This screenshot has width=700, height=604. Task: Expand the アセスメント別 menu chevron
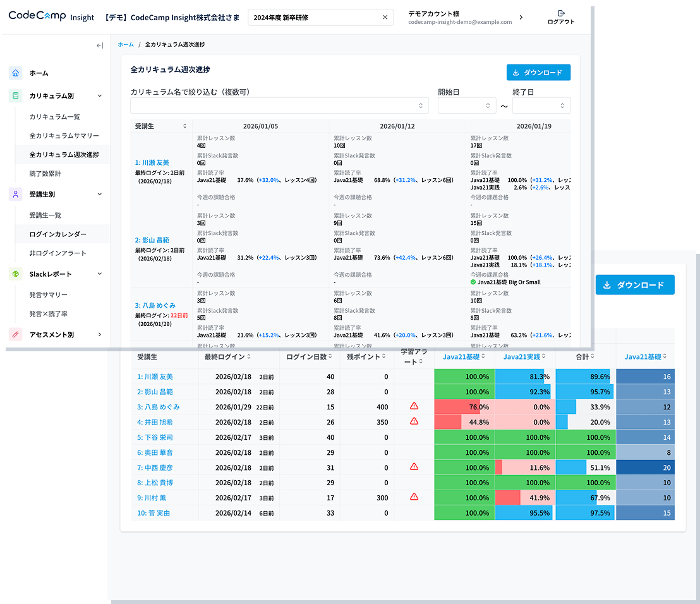click(100, 334)
